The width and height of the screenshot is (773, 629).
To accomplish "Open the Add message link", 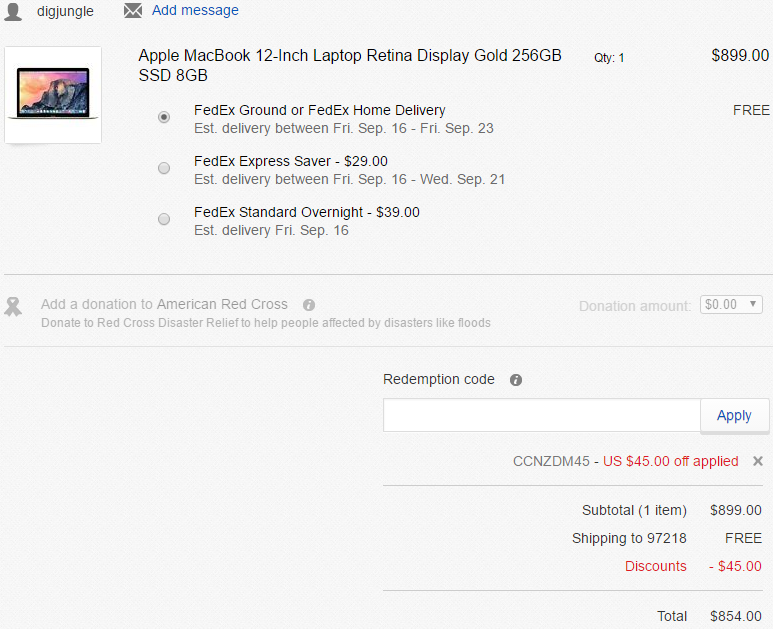I will (195, 11).
